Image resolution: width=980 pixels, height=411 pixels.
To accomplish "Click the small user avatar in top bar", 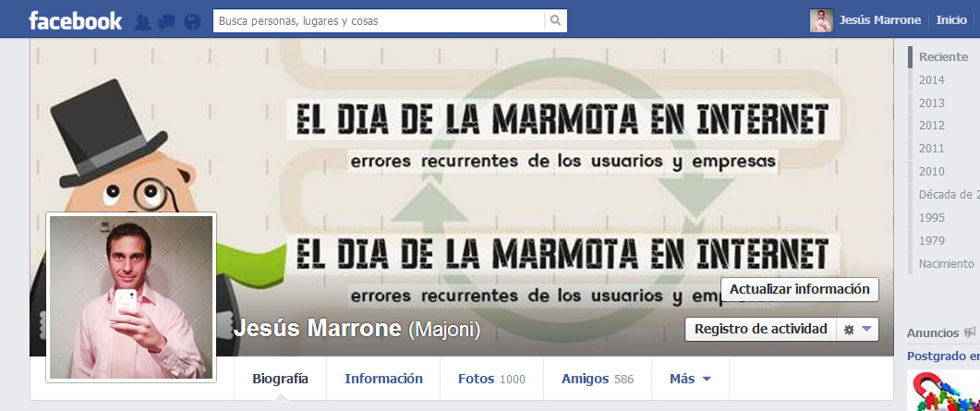I will (x=821, y=20).
